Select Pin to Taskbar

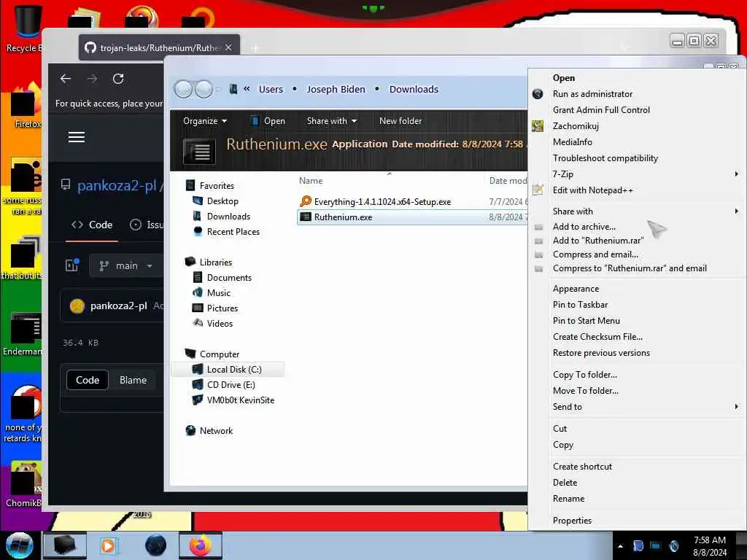(580, 305)
